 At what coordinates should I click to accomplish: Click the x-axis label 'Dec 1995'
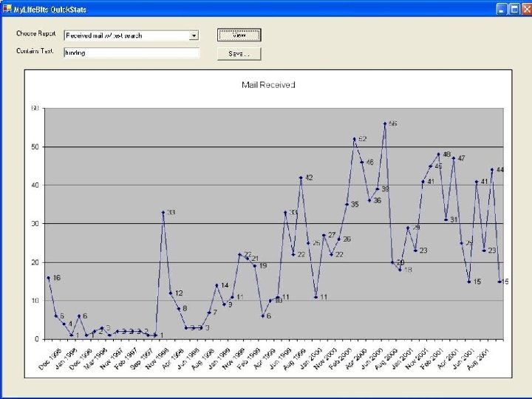coord(50,358)
